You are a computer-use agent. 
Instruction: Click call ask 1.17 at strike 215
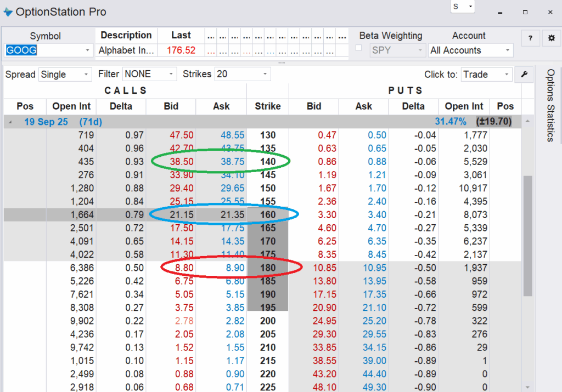235,361
